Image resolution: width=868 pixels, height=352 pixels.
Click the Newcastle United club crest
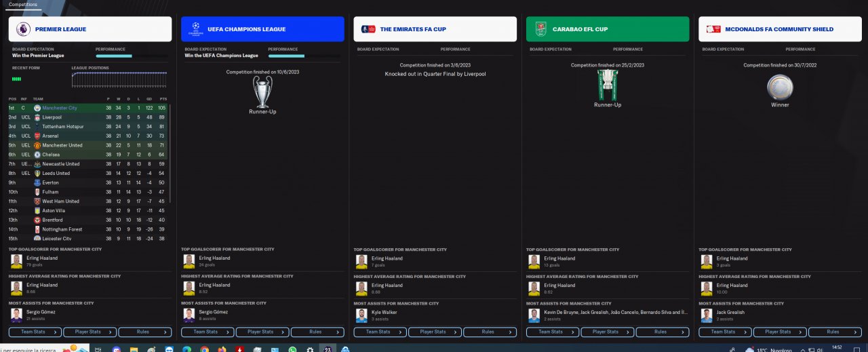click(x=37, y=164)
